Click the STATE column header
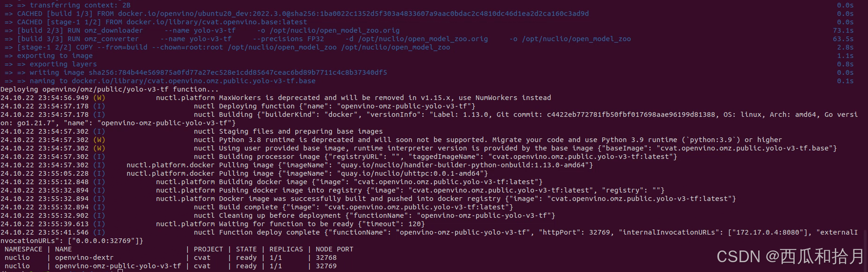Image resolution: width=868 pixels, height=272 pixels. tap(246, 249)
